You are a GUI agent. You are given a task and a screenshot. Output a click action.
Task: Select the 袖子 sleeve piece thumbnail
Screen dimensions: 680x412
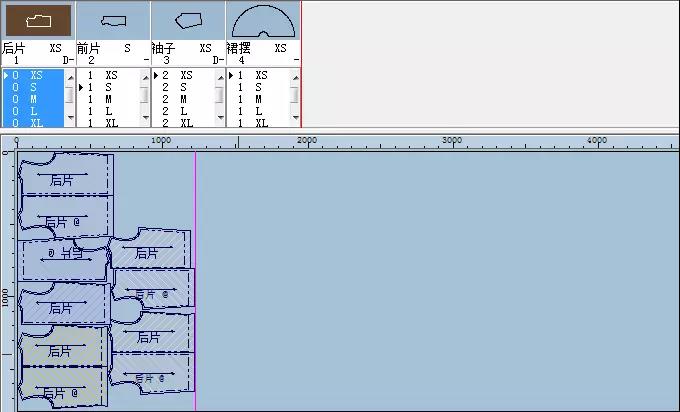(187, 21)
